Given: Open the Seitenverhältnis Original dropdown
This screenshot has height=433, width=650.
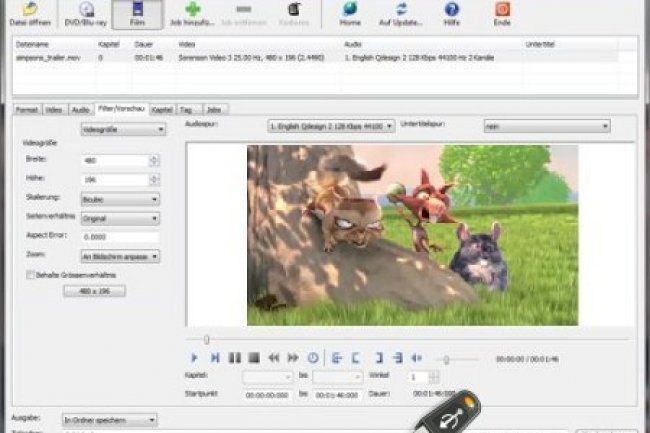Looking at the screenshot, I should (x=120, y=218).
